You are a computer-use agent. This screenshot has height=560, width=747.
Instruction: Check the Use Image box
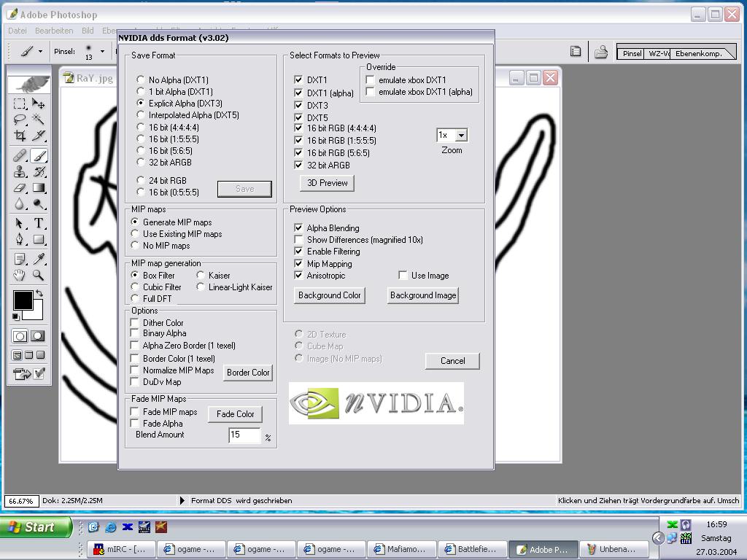point(403,275)
